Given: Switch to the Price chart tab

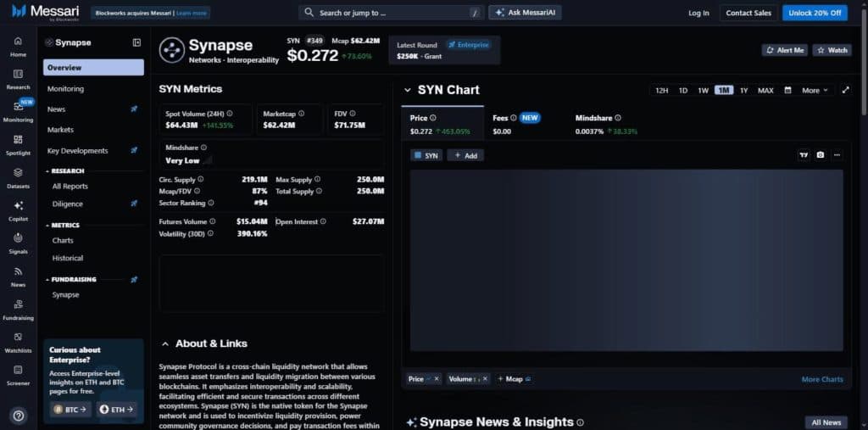Looking at the screenshot, I should [x=442, y=125].
